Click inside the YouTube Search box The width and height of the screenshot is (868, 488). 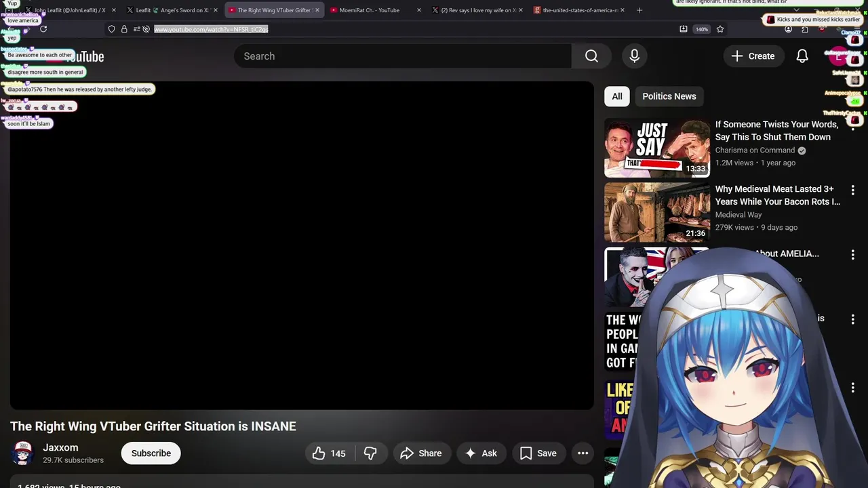(403, 56)
